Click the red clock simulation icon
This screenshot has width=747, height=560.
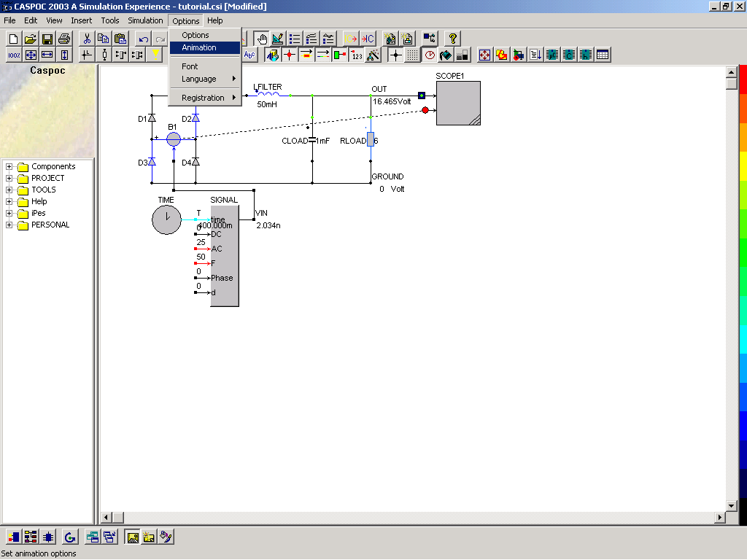(x=429, y=55)
